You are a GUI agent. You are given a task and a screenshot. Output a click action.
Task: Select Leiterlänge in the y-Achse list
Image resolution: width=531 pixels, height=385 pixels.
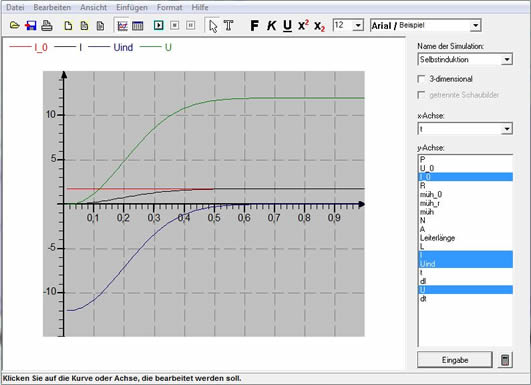465,238
